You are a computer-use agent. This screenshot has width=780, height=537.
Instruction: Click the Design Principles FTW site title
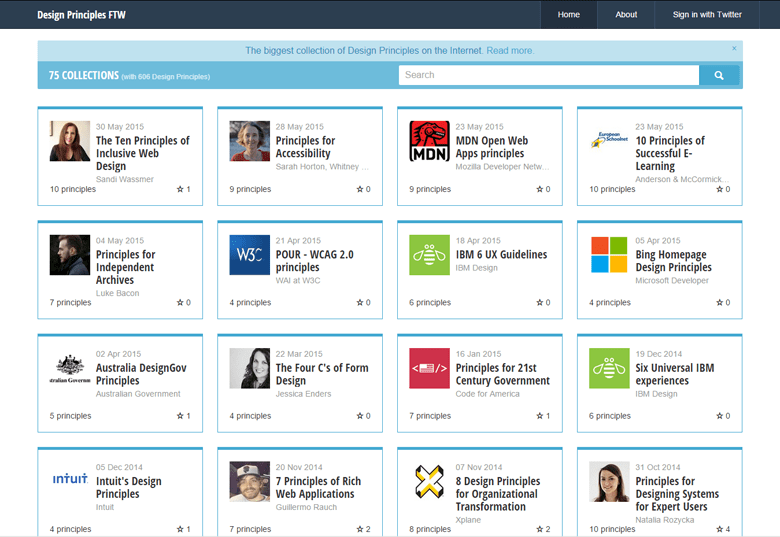pos(82,15)
